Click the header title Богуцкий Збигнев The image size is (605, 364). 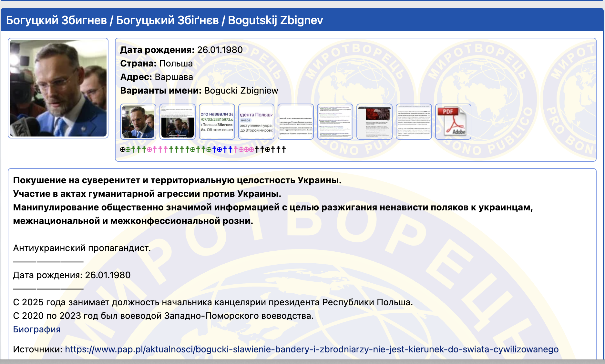[56, 20]
